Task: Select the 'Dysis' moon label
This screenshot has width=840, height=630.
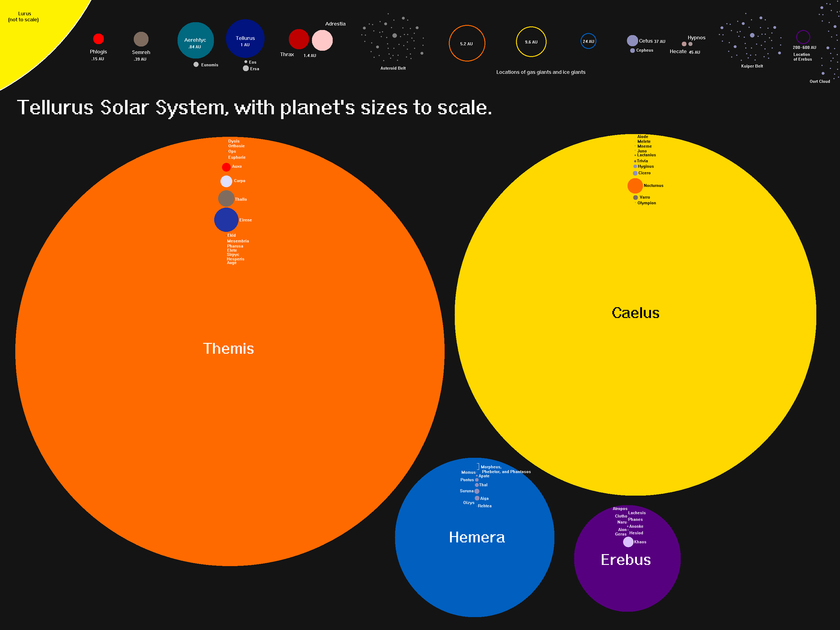Action: click(234, 141)
